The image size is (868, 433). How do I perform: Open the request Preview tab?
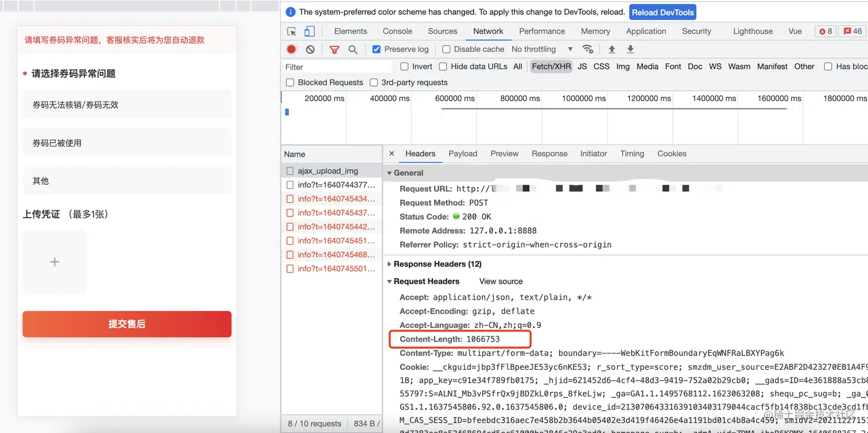505,153
